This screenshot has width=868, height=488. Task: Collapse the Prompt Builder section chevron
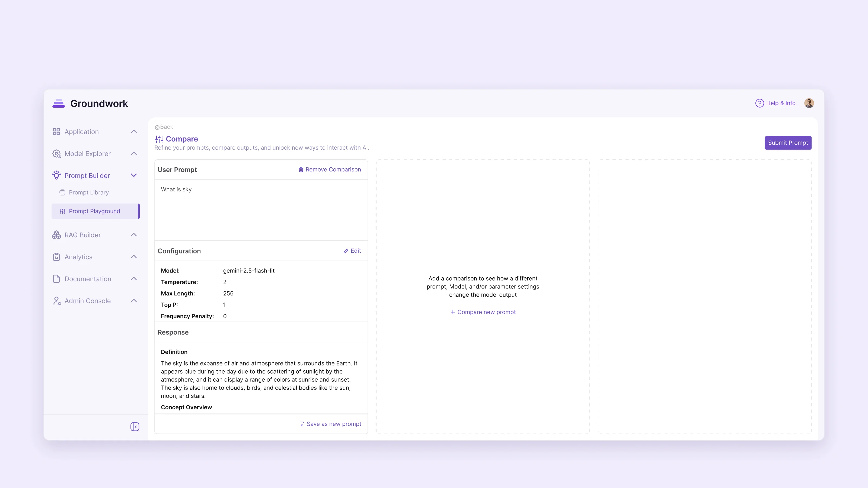(x=134, y=175)
